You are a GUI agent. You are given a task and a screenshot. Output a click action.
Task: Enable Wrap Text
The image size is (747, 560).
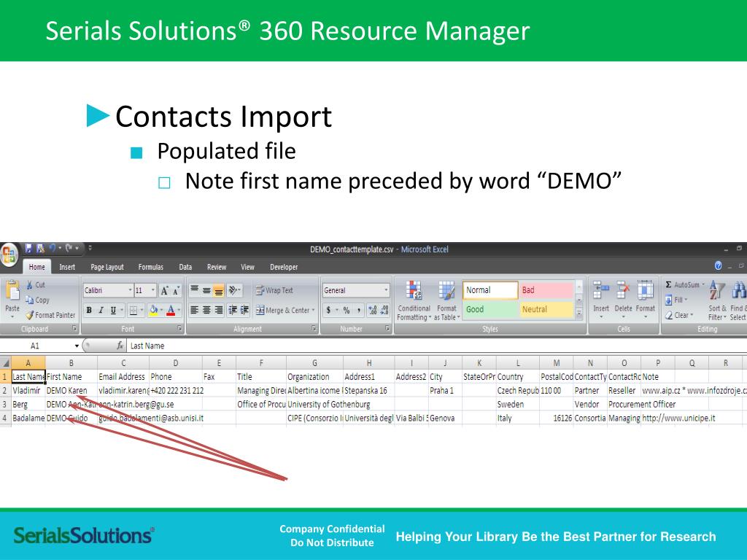(274, 290)
